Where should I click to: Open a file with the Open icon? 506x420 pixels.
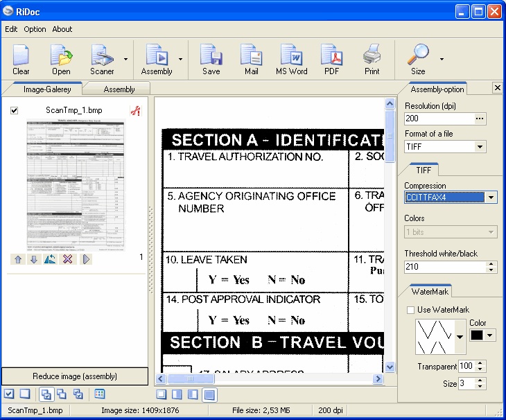coord(61,59)
